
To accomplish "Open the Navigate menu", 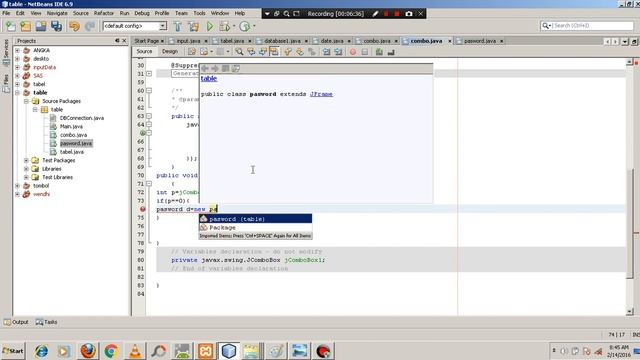I will 57,13.
